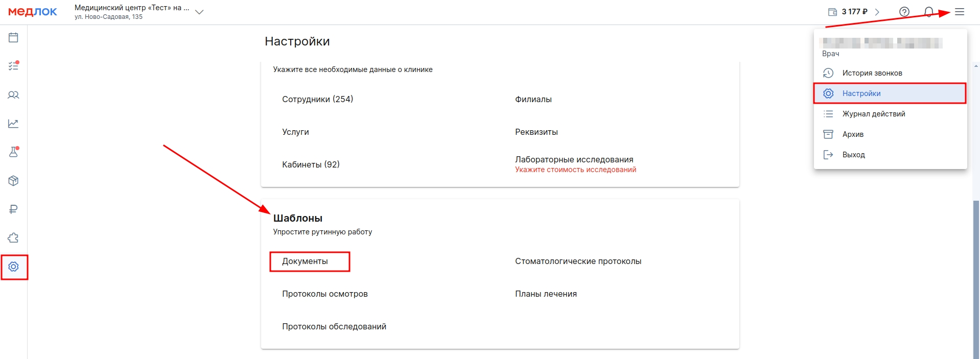The image size is (980, 359).
Task: Open the puzzle integrations sidebar icon
Action: click(x=13, y=238)
